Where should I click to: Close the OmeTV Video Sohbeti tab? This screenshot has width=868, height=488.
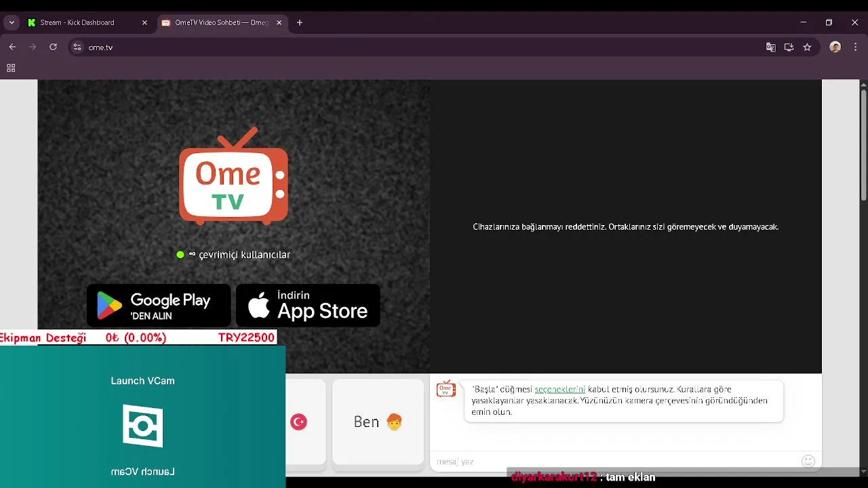point(279,22)
